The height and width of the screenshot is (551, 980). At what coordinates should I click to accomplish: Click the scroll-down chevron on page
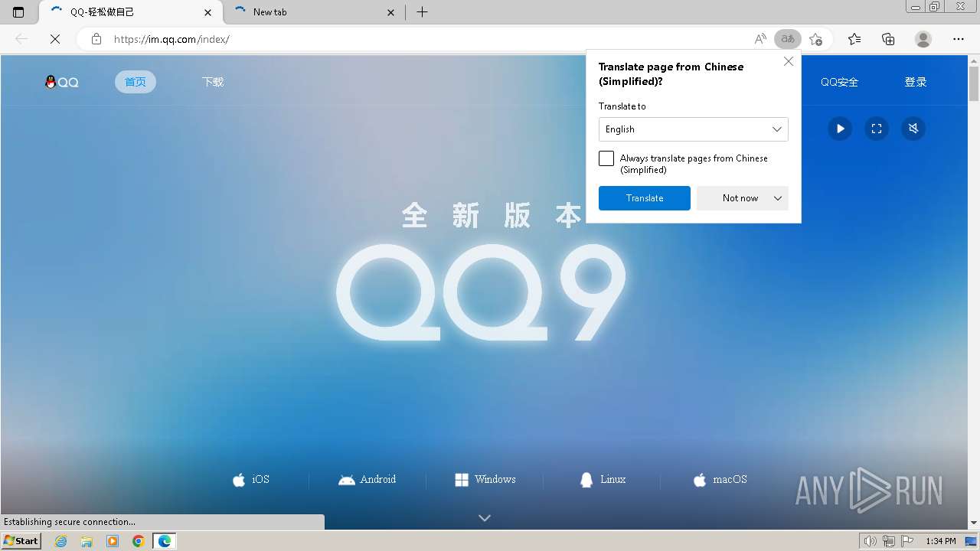[x=485, y=518]
